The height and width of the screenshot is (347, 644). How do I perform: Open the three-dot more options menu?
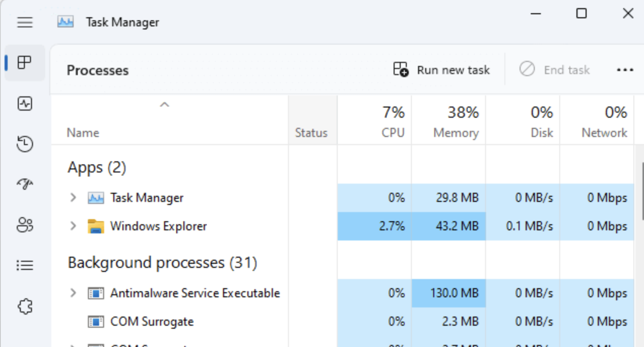click(x=625, y=70)
